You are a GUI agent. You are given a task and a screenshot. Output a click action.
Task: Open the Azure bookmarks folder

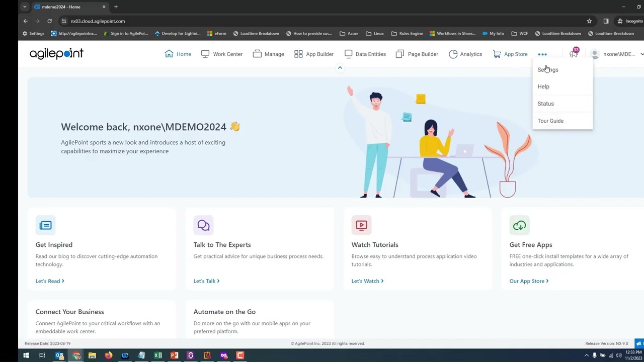[x=349, y=34]
